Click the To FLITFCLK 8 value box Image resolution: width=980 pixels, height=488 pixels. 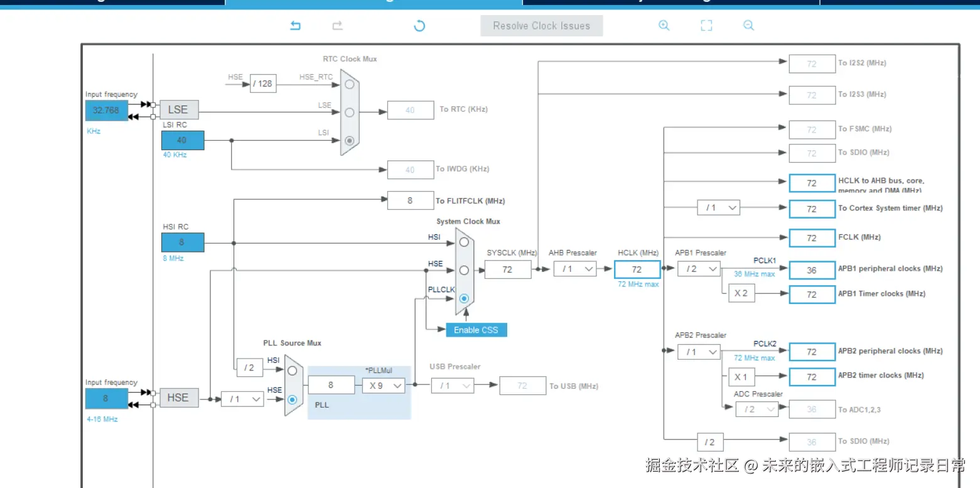tap(411, 200)
